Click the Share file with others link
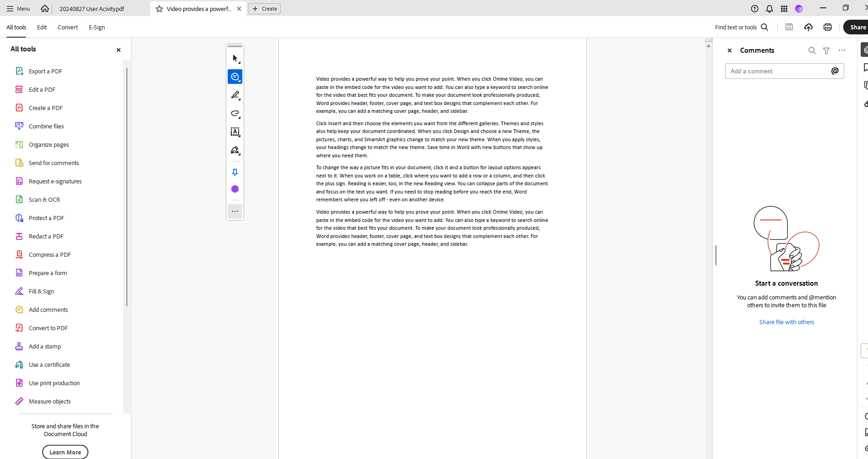The width and height of the screenshot is (868, 459). point(786,322)
